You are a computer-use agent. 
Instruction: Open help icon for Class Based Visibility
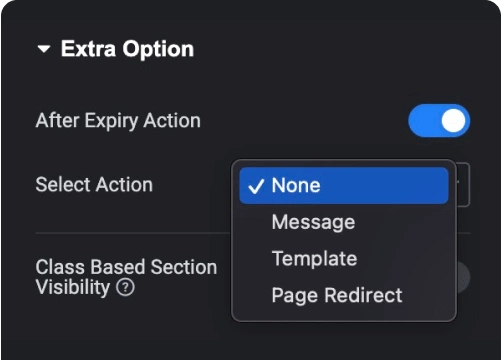125,287
